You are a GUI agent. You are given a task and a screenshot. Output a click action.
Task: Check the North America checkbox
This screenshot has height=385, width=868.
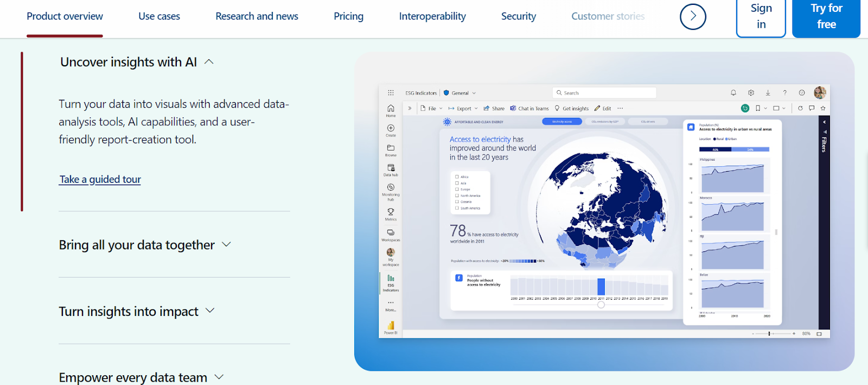[x=457, y=195]
